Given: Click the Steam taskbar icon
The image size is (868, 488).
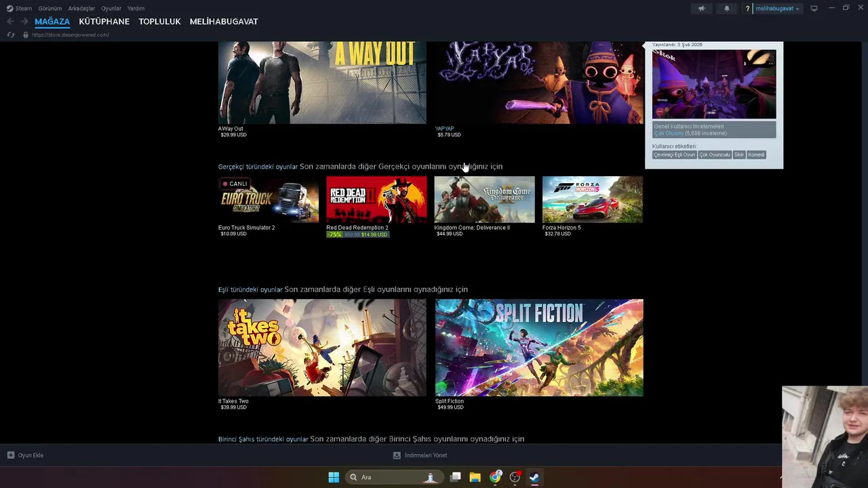Looking at the screenshot, I should click(x=534, y=477).
